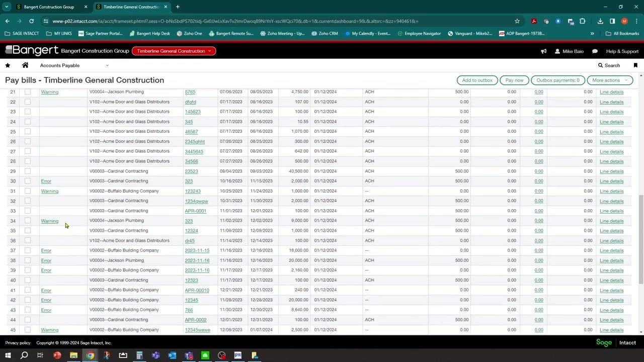Screen dimensions: 644x362
Task: Tick the checkbox on row 25
Action: pos(28,131)
